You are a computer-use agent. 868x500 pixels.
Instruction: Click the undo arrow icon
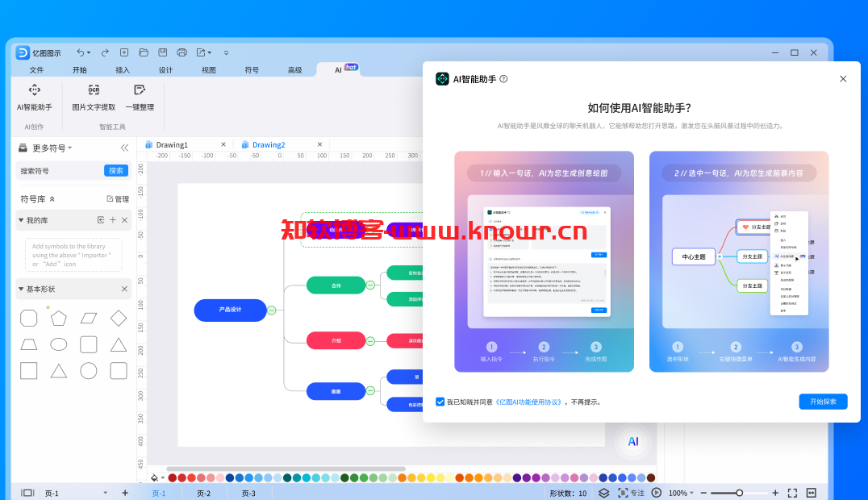81,52
